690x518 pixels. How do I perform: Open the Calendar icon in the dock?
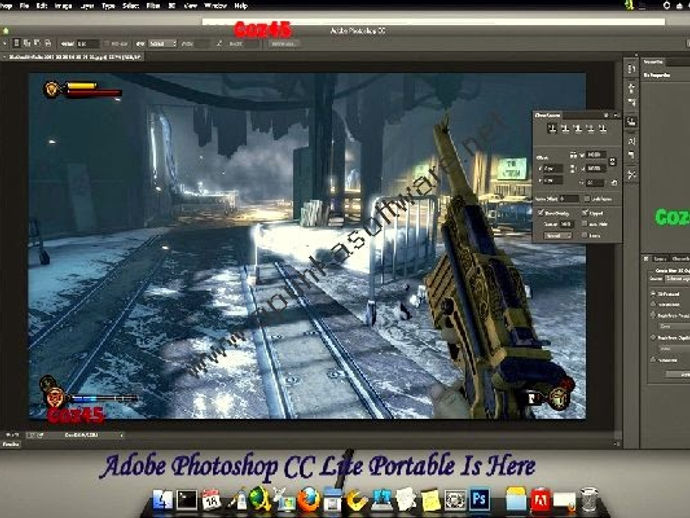(x=212, y=500)
